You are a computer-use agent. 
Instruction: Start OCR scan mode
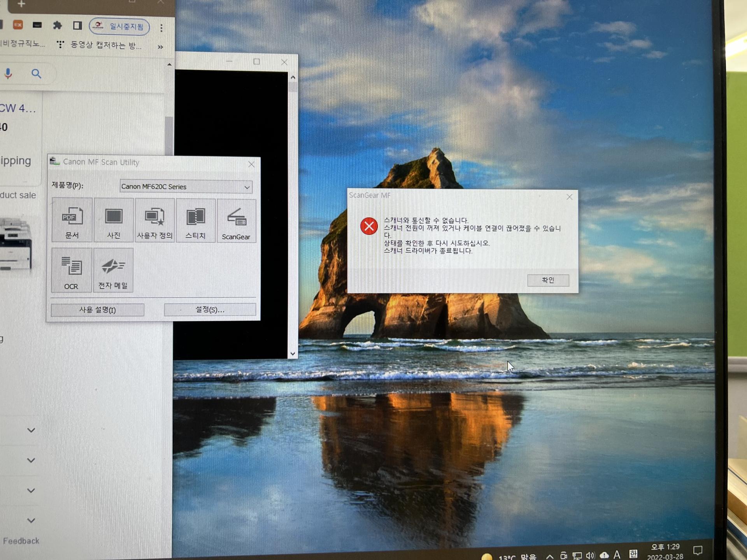pyautogui.click(x=72, y=270)
